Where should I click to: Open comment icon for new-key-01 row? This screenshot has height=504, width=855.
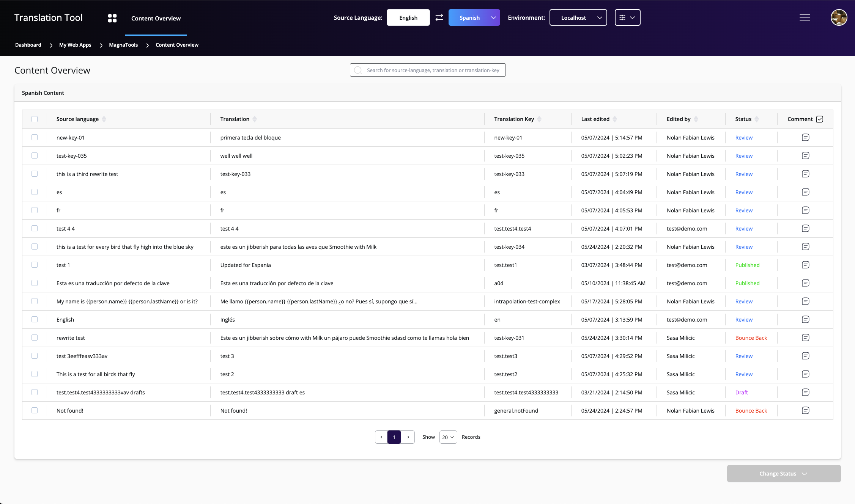(805, 137)
